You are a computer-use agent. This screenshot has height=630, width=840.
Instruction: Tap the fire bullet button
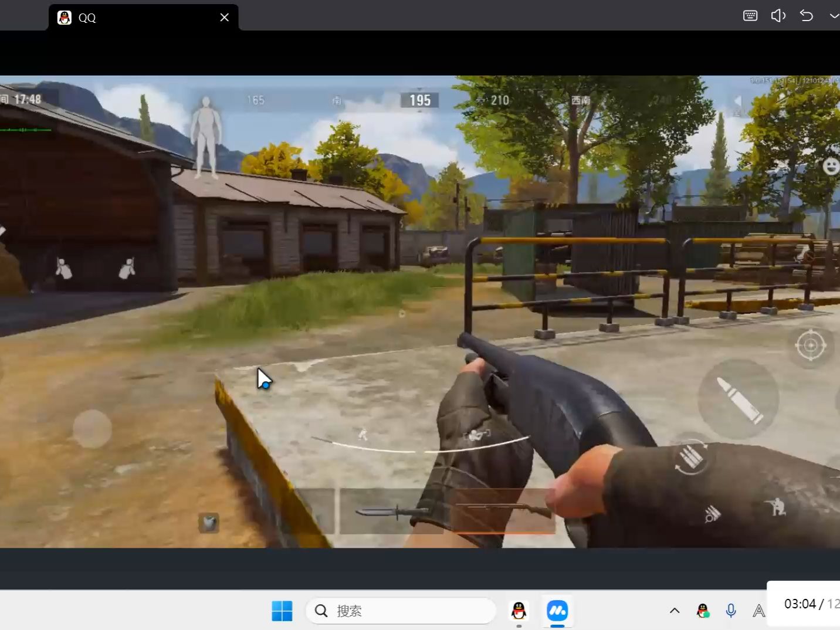739,399
